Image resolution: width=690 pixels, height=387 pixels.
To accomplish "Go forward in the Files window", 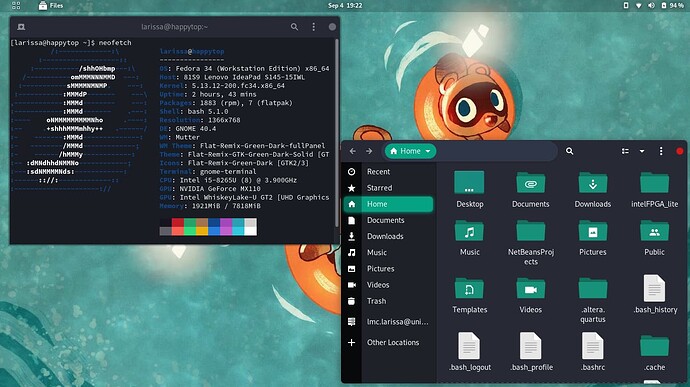I will [369, 151].
